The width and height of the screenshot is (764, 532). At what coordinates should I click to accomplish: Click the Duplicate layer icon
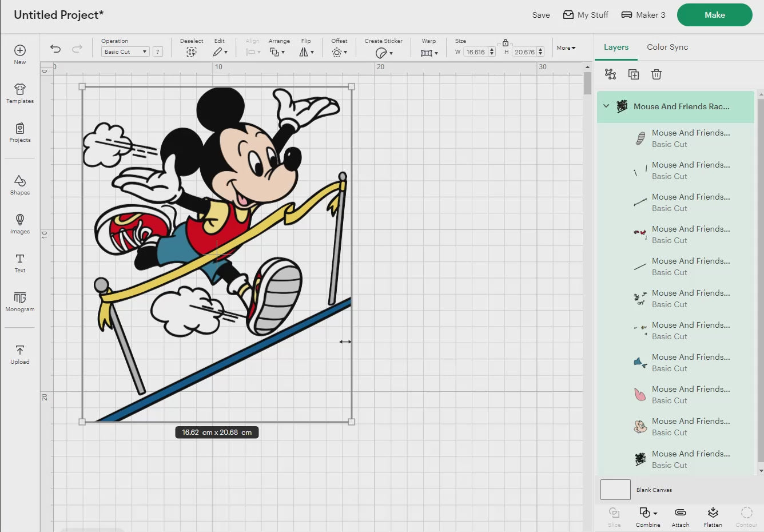click(x=634, y=74)
